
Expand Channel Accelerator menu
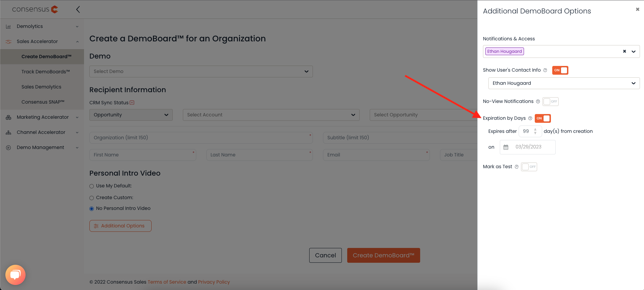tap(77, 133)
